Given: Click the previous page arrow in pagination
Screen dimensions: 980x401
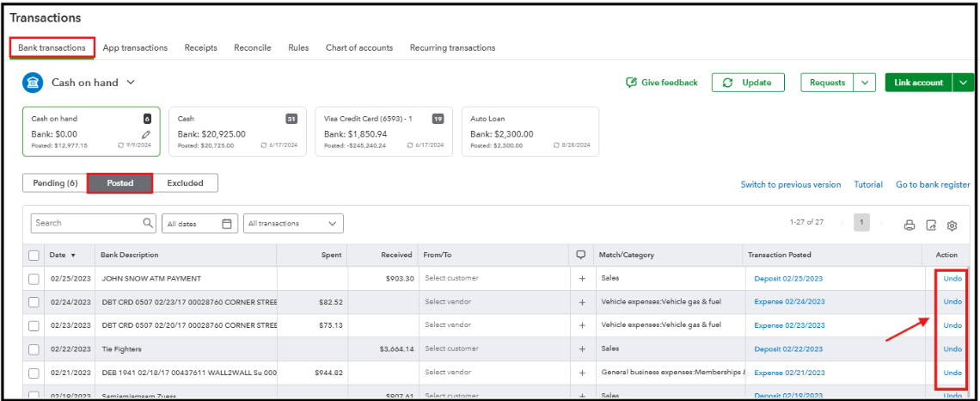Looking at the screenshot, I should click(842, 223).
